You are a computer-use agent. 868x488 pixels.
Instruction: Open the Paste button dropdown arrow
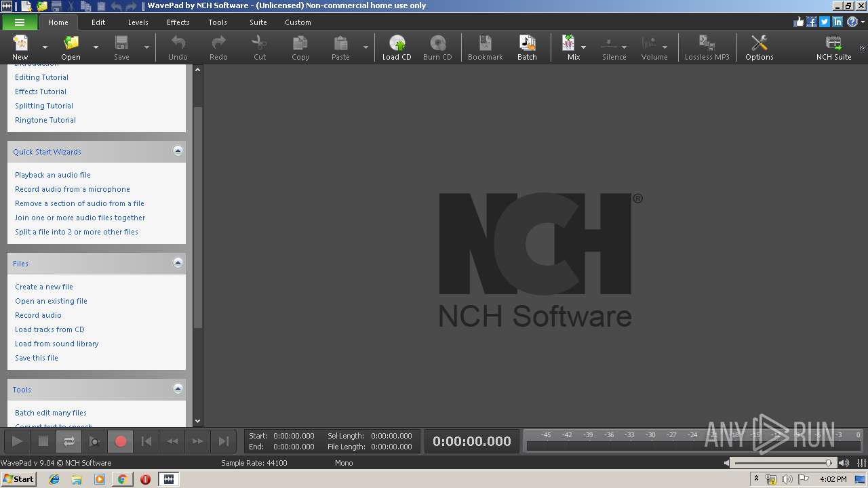[366, 47]
